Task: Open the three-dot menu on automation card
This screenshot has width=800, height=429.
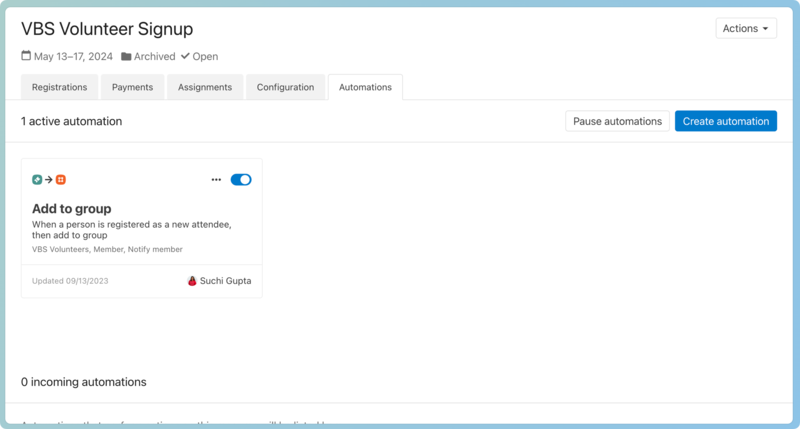Action: click(216, 180)
